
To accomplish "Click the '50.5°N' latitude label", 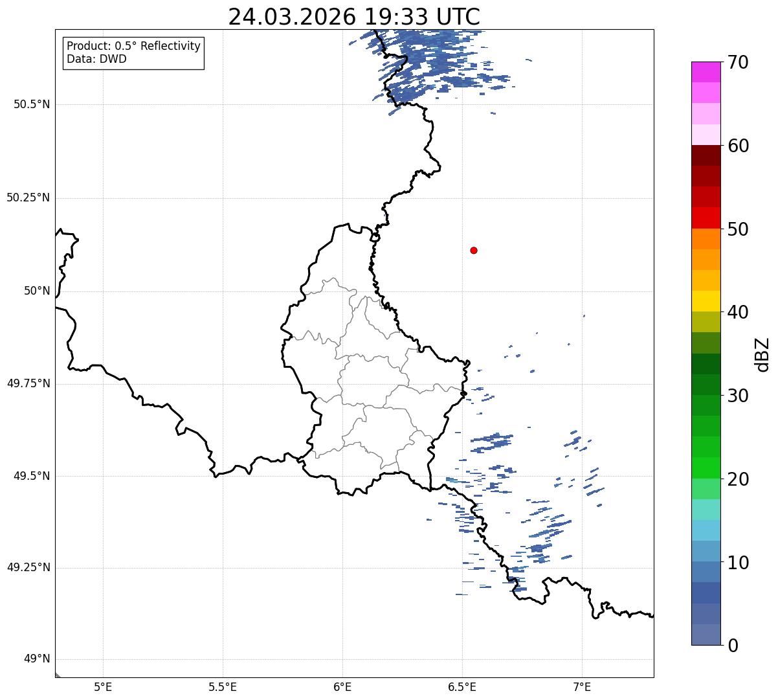I will pyautogui.click(x=32, y=104).
